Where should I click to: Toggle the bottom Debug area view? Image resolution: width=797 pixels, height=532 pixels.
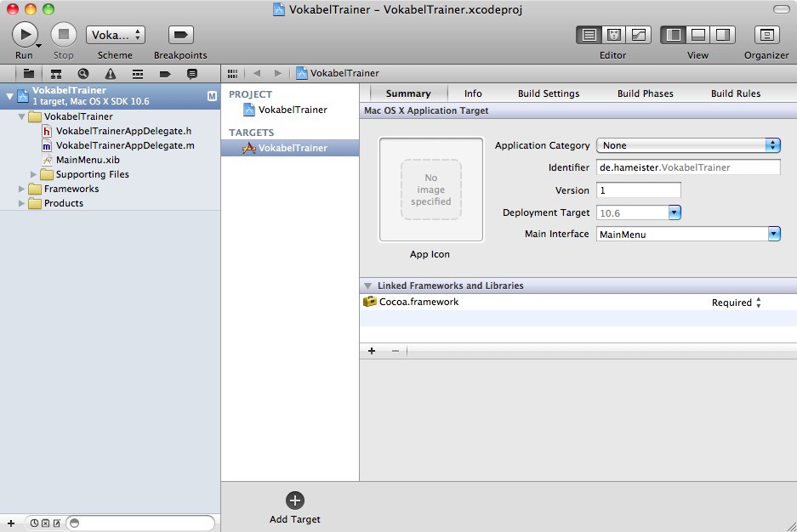pos(697,35)
